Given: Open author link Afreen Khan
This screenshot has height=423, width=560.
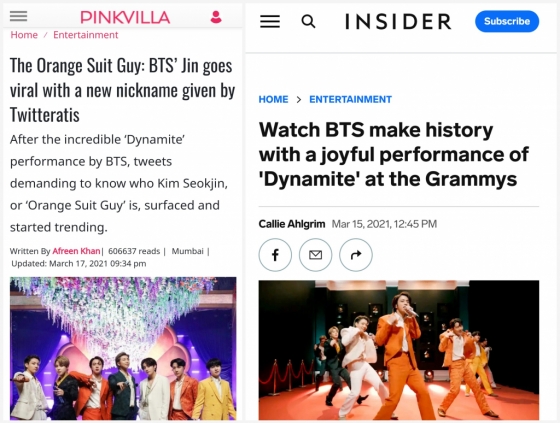Looking at the screenshot, I should pos(76,251).
